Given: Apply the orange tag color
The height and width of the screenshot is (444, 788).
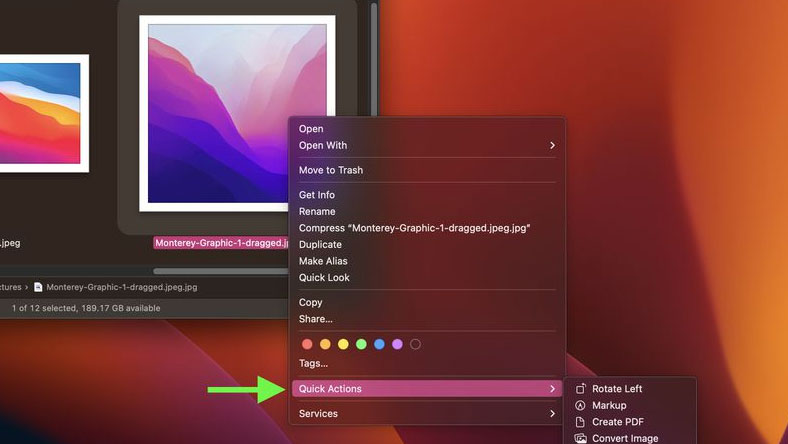Looking at the screenshot, I should coord(325,344).
